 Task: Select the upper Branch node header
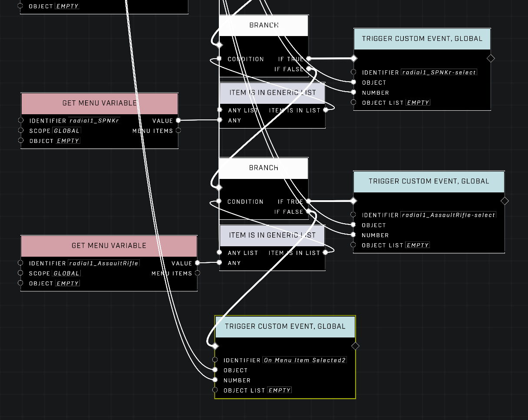pyautogui.click(x=264, y=25)
